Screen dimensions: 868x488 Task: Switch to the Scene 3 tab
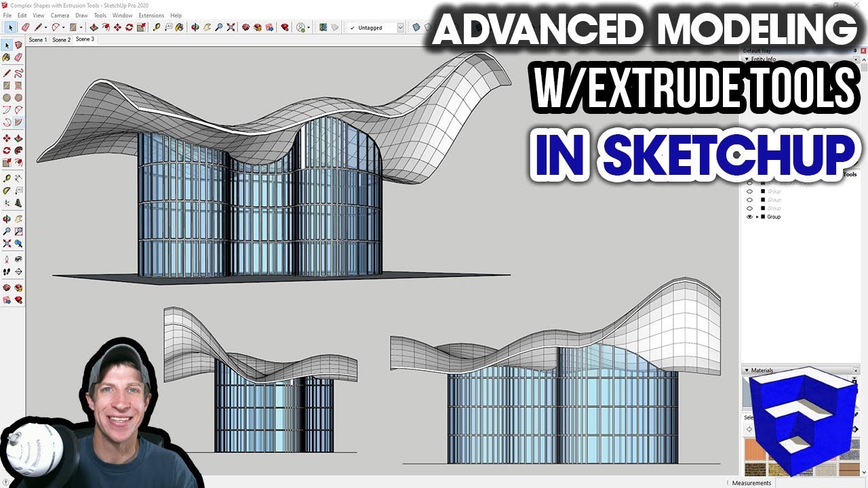pos(85,39)
